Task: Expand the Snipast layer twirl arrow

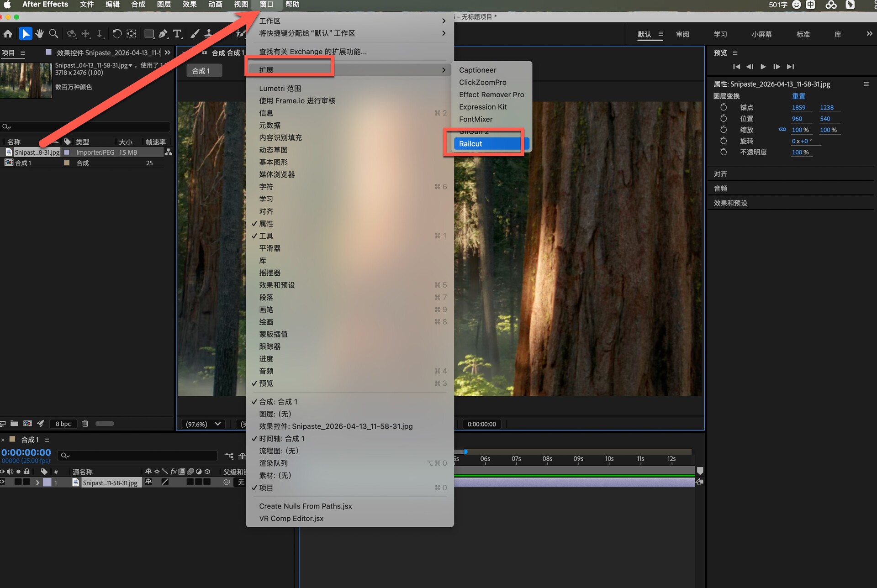Action: tap(37, 483)
